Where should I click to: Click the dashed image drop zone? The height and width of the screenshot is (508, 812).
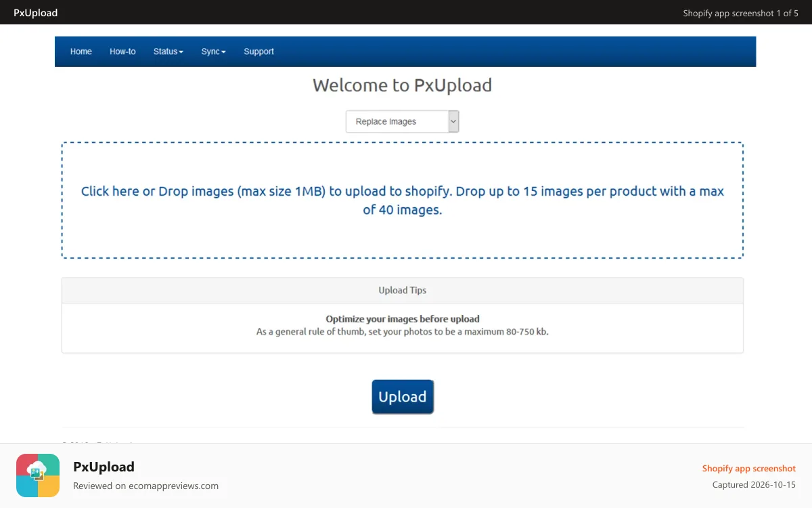click(403, 200)
